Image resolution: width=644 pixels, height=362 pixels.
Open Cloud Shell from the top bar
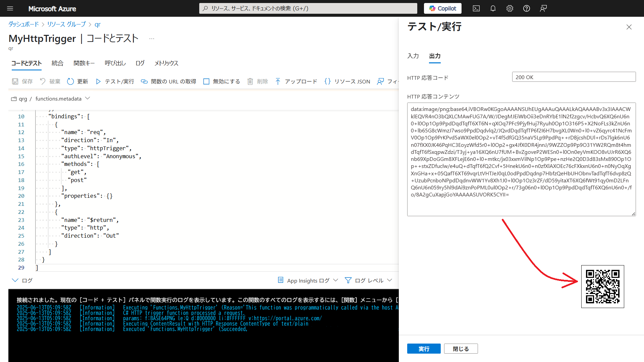click(476, 8)
